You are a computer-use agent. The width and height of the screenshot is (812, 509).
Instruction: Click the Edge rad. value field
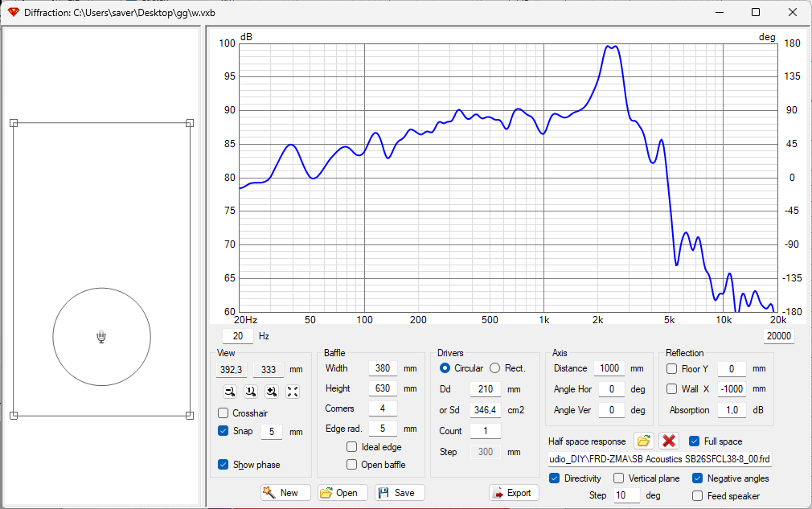tap(383, 429)
